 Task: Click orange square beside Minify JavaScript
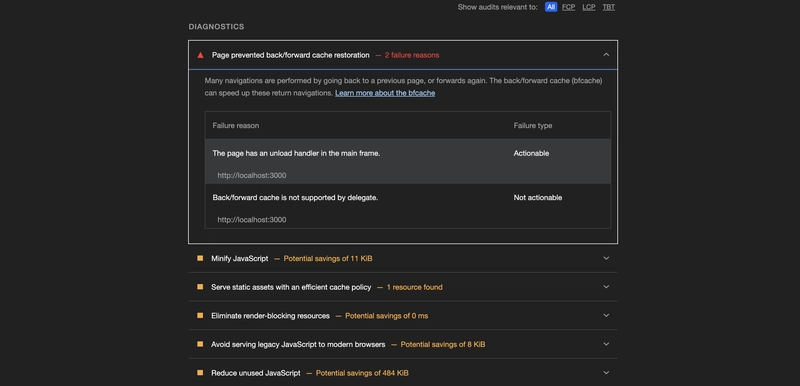200,259
